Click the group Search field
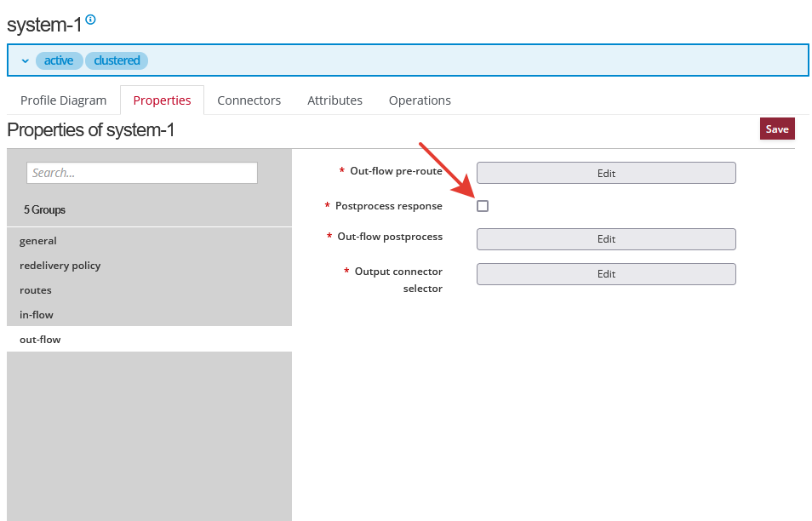Screen dimensions: 812x521 (141, 172)
